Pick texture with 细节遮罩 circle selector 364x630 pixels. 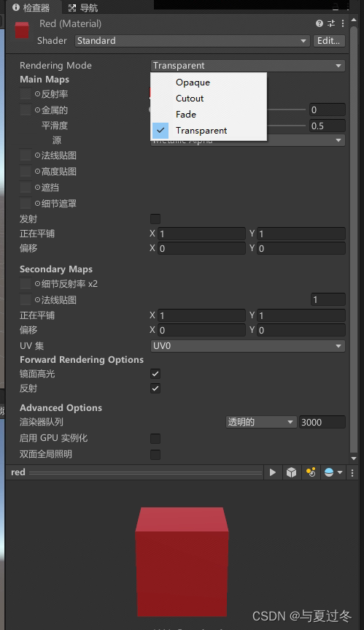coord(37,204)
